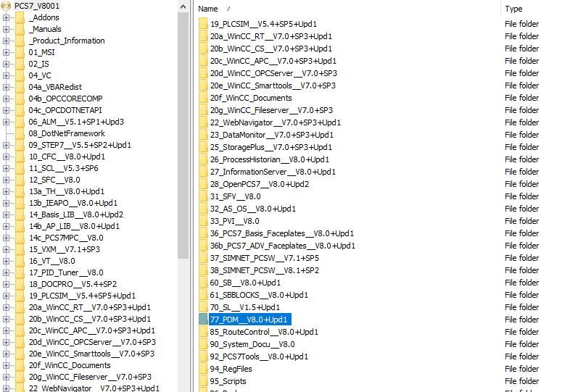Select 23_DataMonitor__V7.0+SP3+Upd1 in file list
Screen dimensions: 578x392
pyautogui.click(x=272, y=135)
